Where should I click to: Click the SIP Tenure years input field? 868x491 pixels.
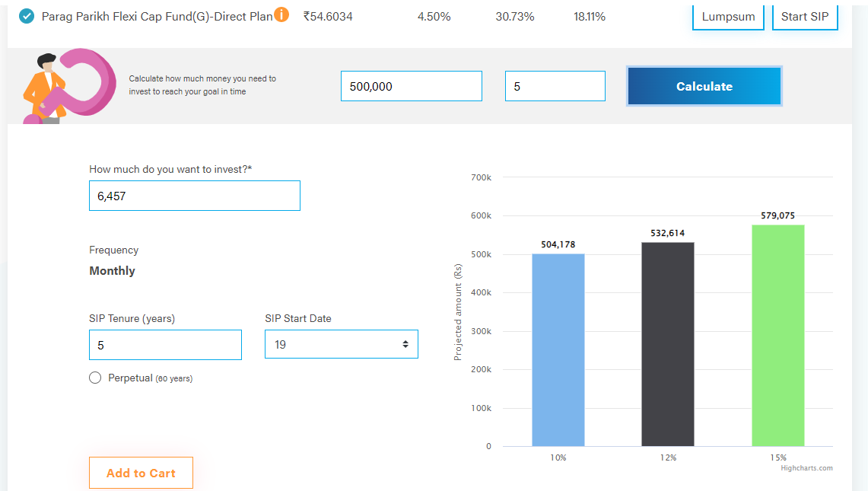click(x=165, y=345)
